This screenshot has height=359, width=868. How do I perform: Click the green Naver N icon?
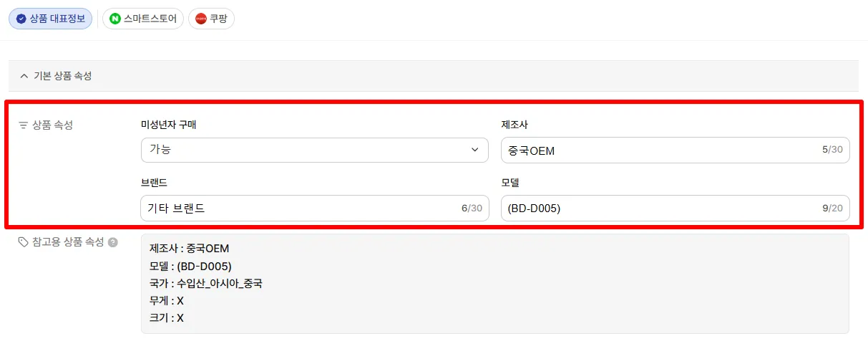(114, 19)
